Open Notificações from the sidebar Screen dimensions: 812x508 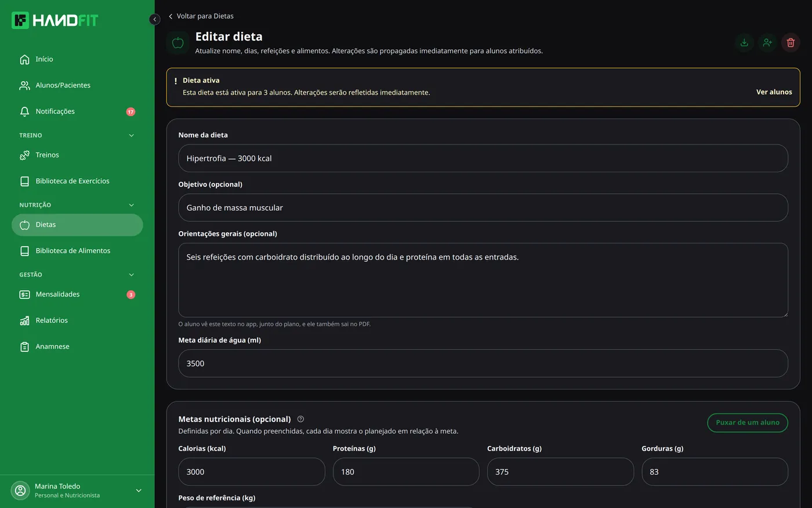(77, 111)
